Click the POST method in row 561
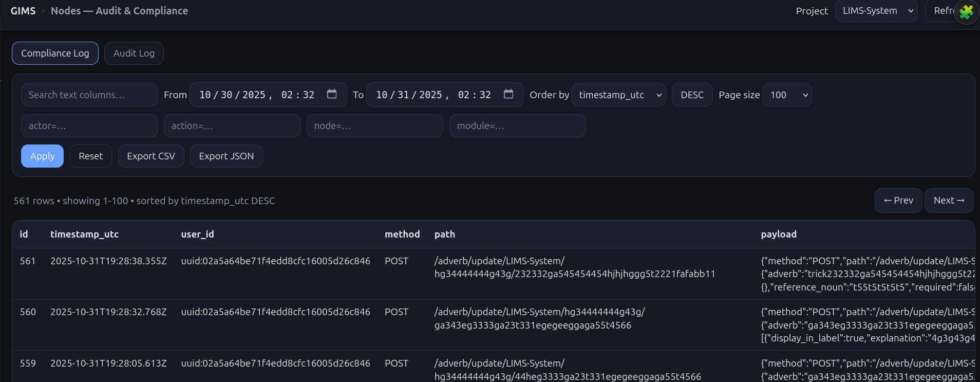 [397, 261]
